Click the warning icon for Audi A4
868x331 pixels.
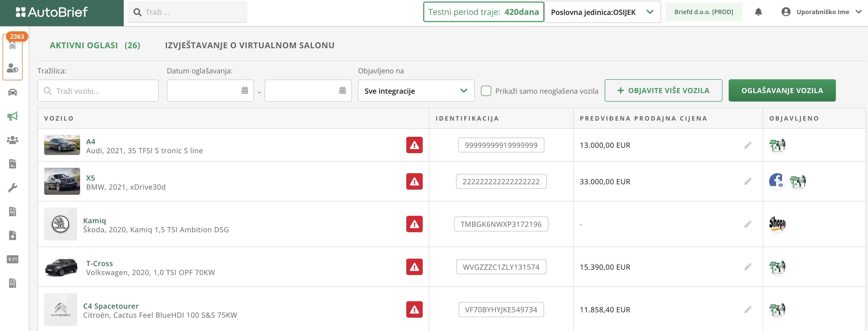[414, 145]
